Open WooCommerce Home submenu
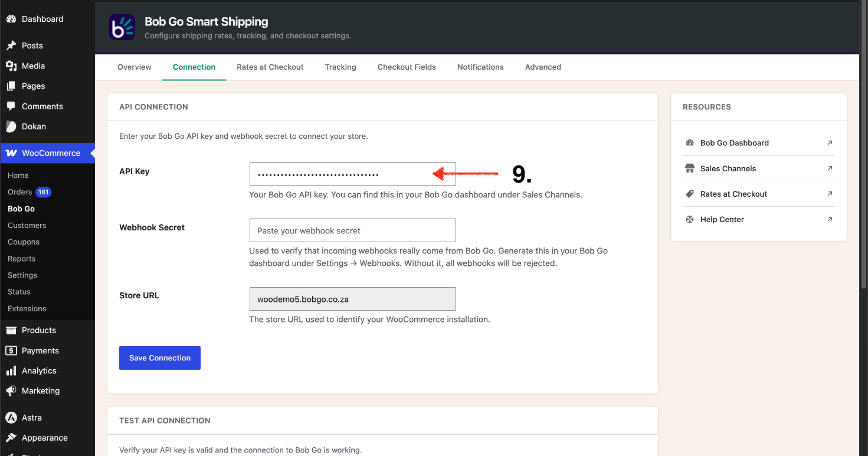This screenshot has height=456, width=868. click(18, 175)
